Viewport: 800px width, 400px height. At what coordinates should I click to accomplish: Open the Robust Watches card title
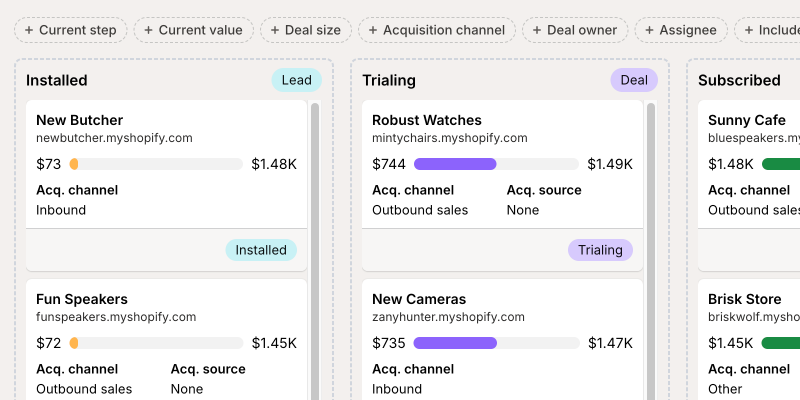427,120
